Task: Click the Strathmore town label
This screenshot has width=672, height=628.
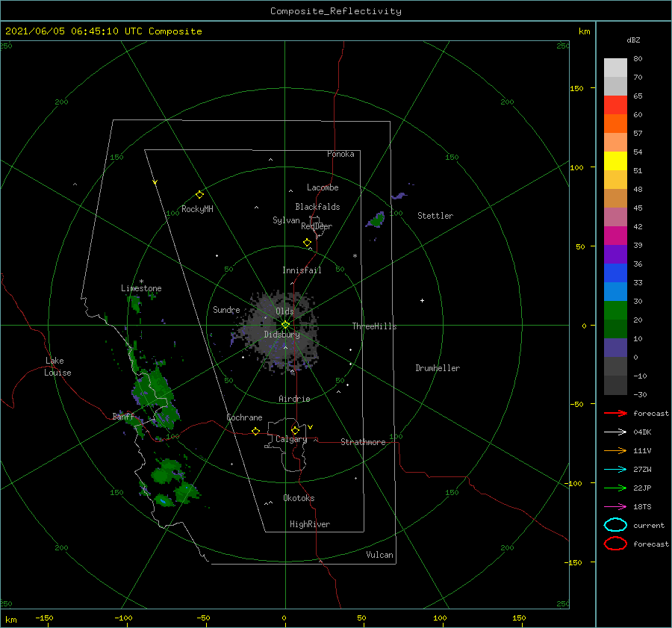Action: (363, 442)
